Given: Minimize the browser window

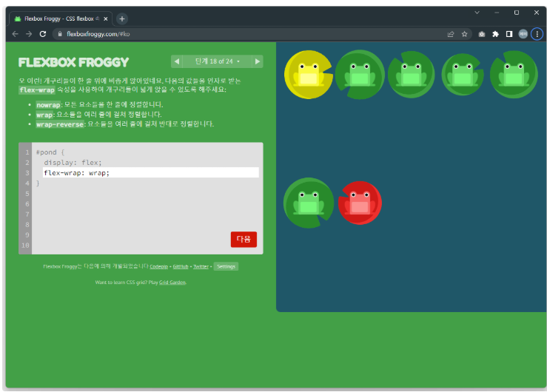Looking at the screenshot, I should [x=497, y=13].
